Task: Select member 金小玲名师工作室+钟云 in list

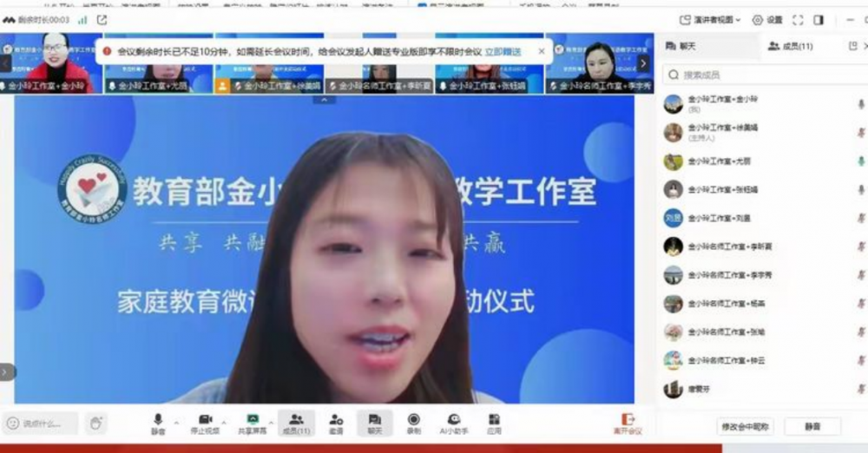Action: click(765, 360)
